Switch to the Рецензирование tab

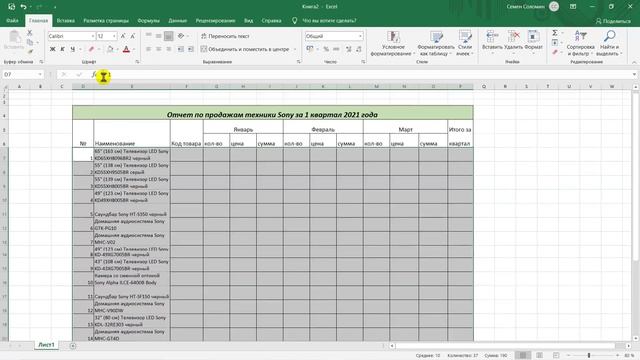pos(215,20)
